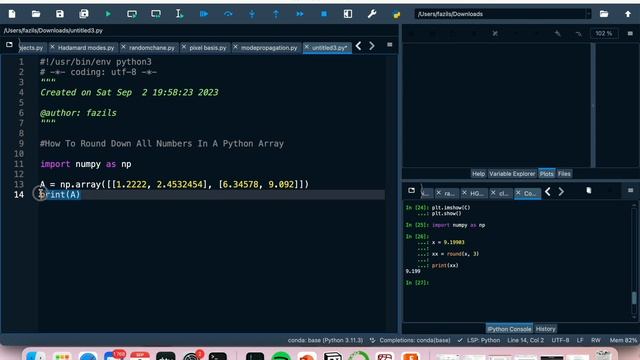Close the 'ra...' console tab

[x=438, y=193]
